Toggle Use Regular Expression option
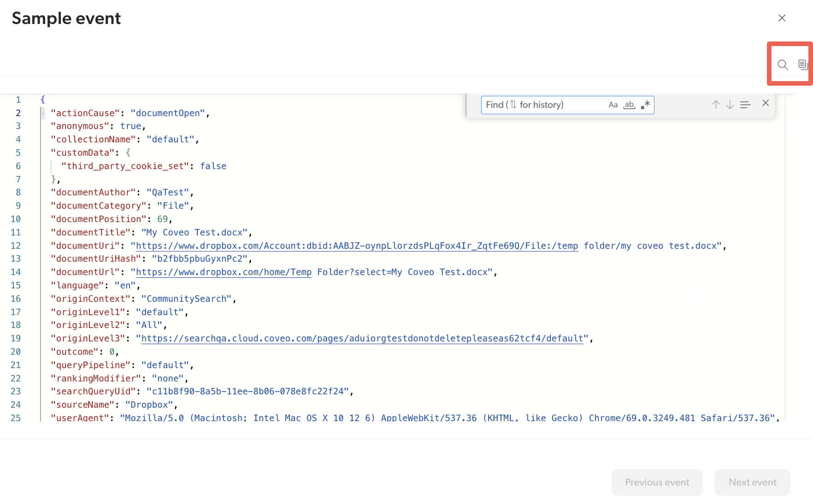Image resolution: width=813 pixels, height=504 pixels. 645,105
